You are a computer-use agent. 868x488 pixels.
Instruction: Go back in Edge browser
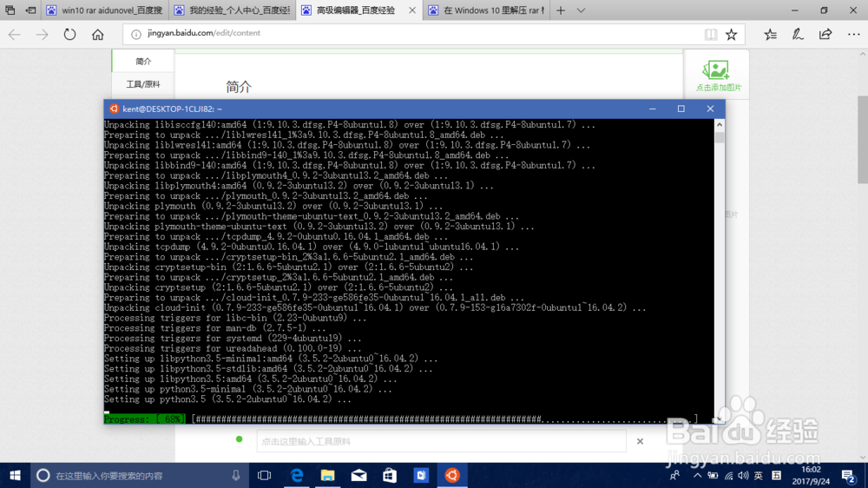pyautogui.click(x=15, y=35)
